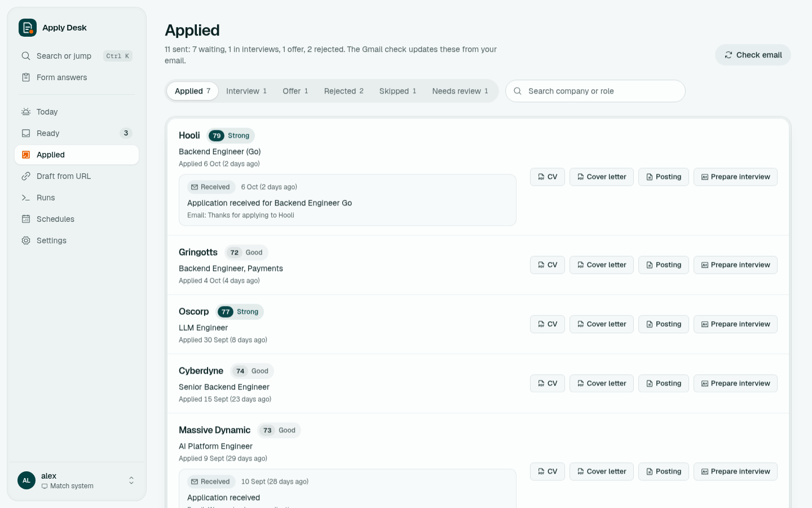Screen dimensions: 812x508
Task: Click the link icon beside Draft from URL
Action: (x=26, y=176)
